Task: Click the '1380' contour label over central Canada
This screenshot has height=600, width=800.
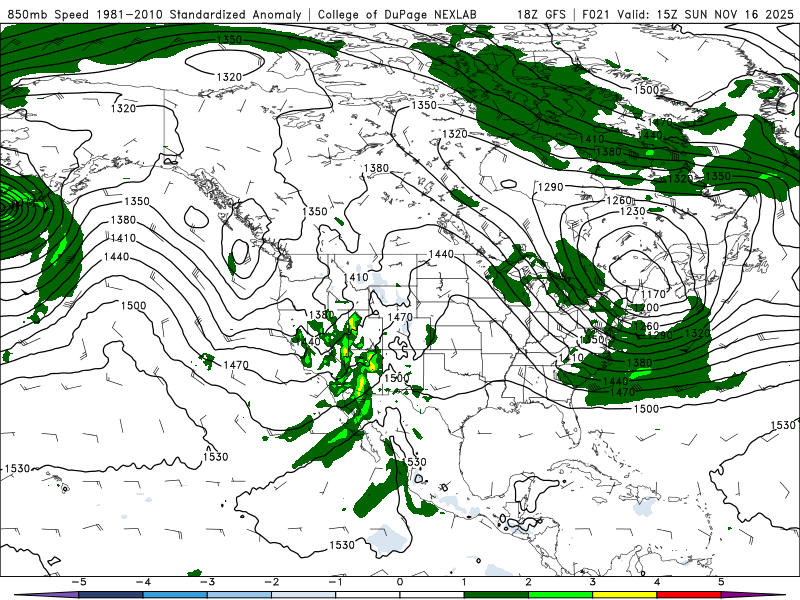Action: (376, 168)
